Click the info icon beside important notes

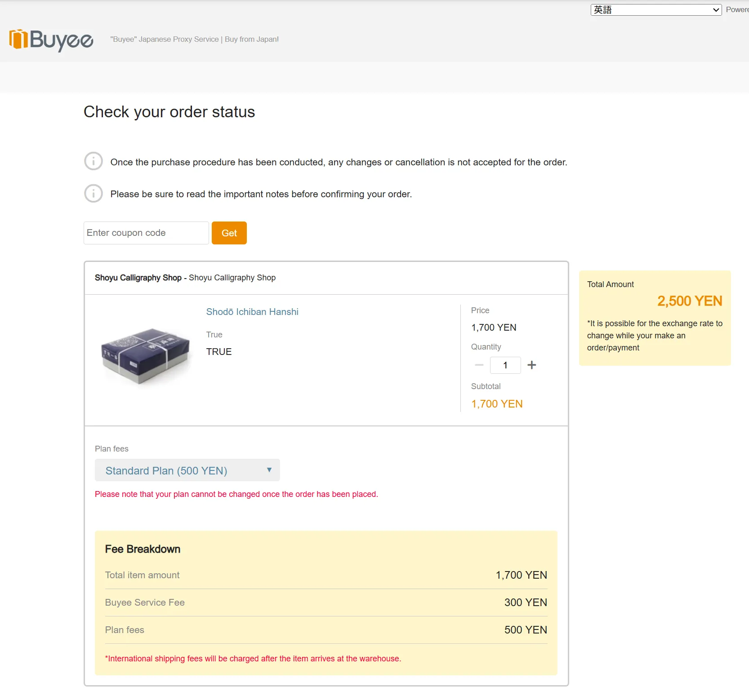tap(94, 193)
